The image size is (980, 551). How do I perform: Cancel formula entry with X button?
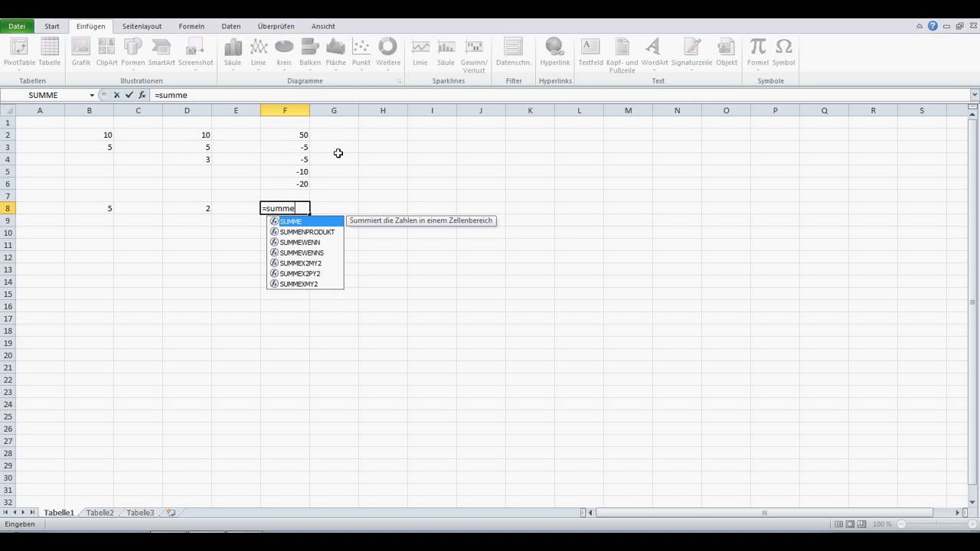116,95
